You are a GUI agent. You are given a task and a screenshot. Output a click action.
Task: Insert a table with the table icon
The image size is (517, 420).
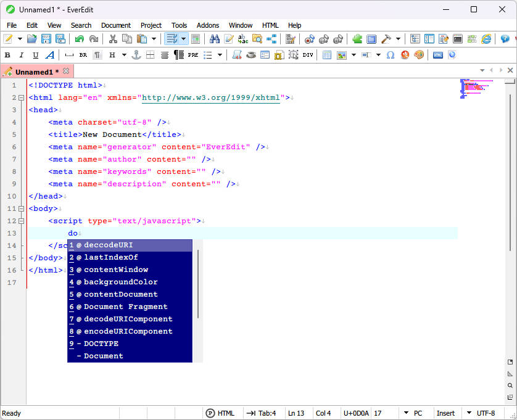(x=327, y=55)
